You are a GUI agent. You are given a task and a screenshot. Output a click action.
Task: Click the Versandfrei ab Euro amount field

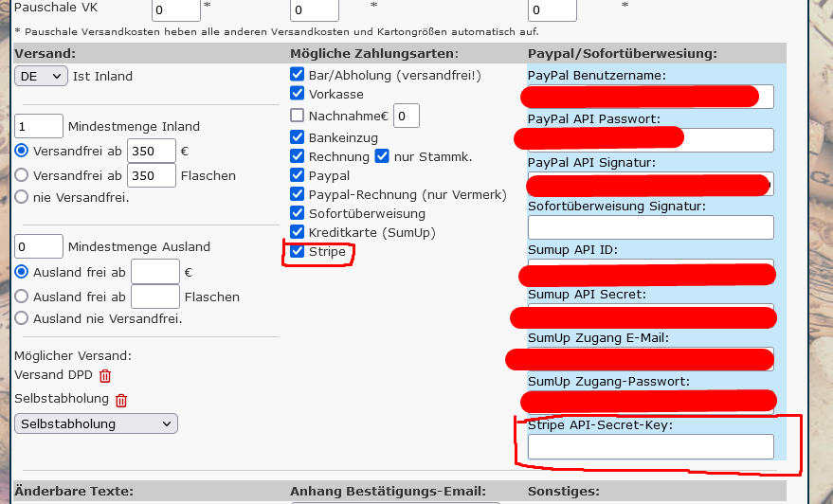pos(152,151)
